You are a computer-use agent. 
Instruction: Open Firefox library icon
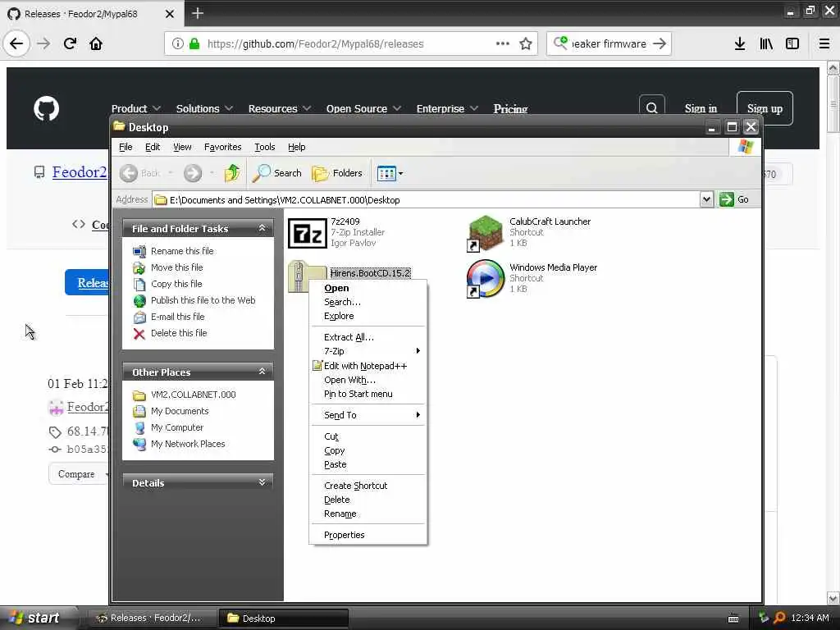click(766, 43)
